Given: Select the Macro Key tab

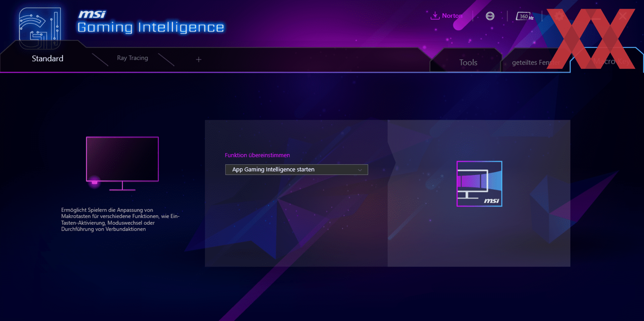Looking at the screenshot, I should [611, 61].
